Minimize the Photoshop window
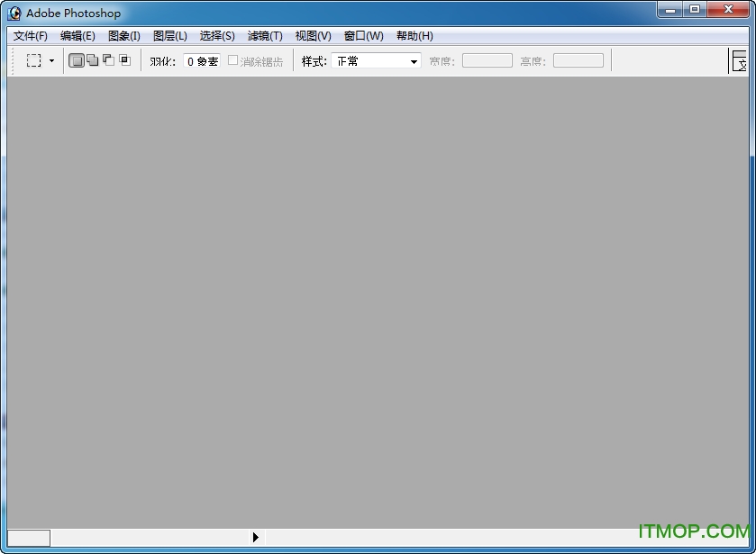 (x=669, y=10)
